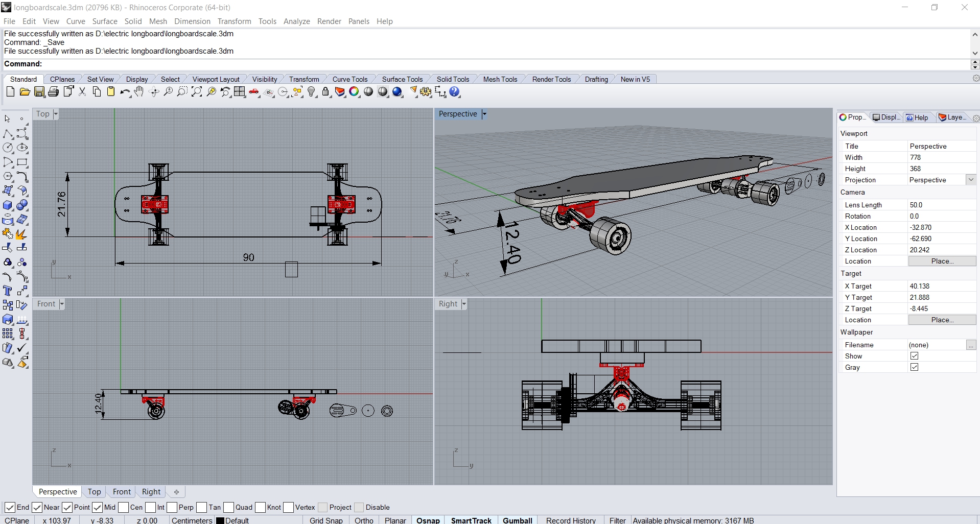Image resolution: width=980 pixels, height=524 pixels.
Task: Open the Right viewport title dropdown arrow
Action: coord(464,304)
